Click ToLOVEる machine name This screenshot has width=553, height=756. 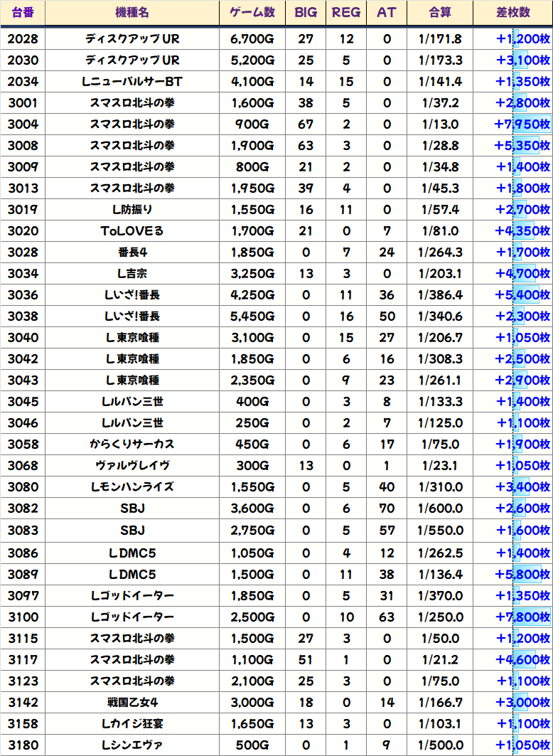click(x=132, y=231)
